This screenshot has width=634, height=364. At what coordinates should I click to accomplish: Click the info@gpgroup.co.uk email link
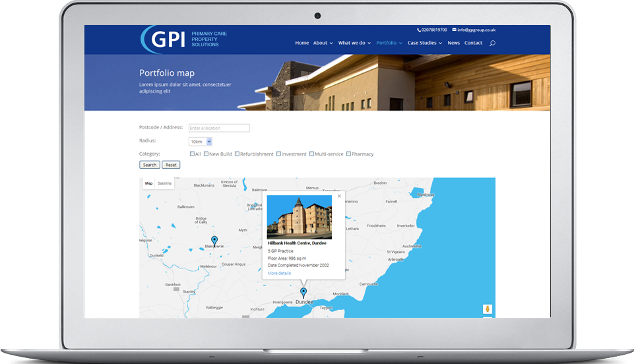pos(476,30)
